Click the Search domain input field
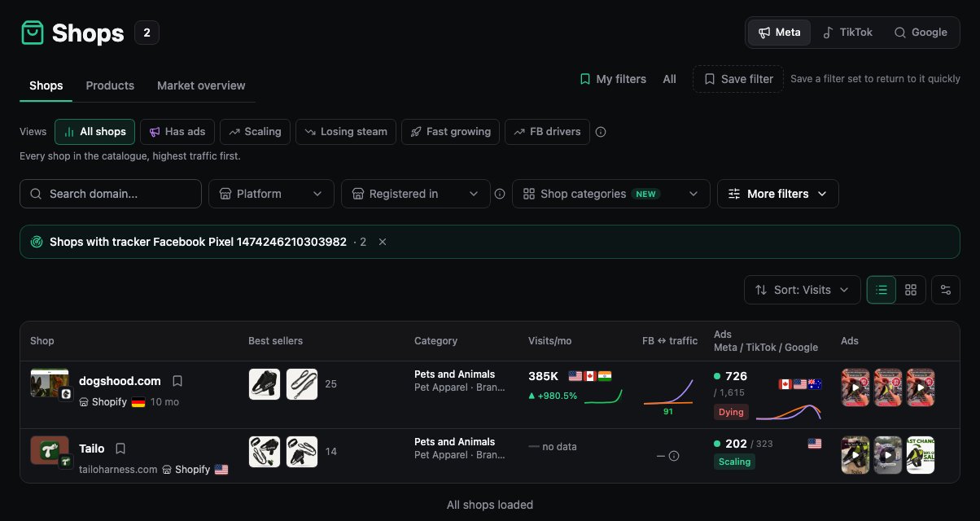 (111, 194)
